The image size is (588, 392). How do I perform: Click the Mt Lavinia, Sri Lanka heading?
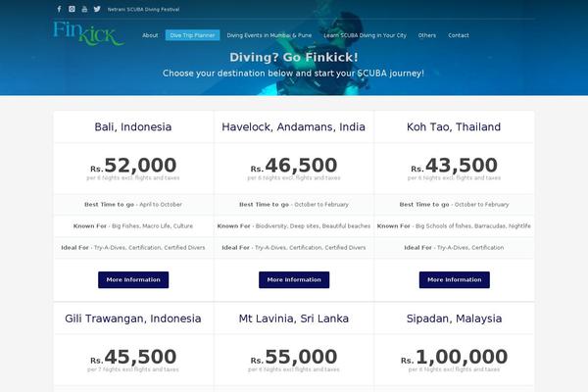[294, 318]
